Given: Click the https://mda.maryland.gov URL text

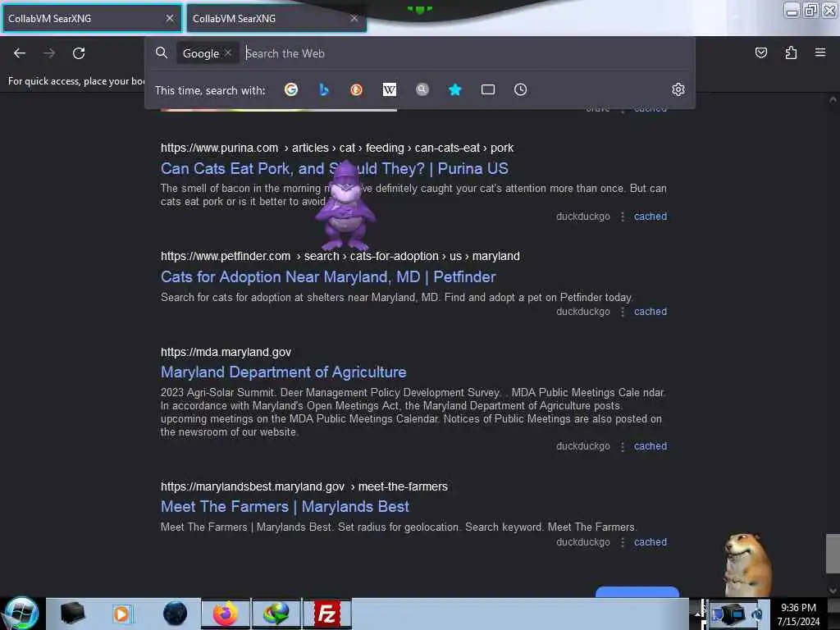Looking at the screenshot, I should pyautogui.click(x=226, y=352).
